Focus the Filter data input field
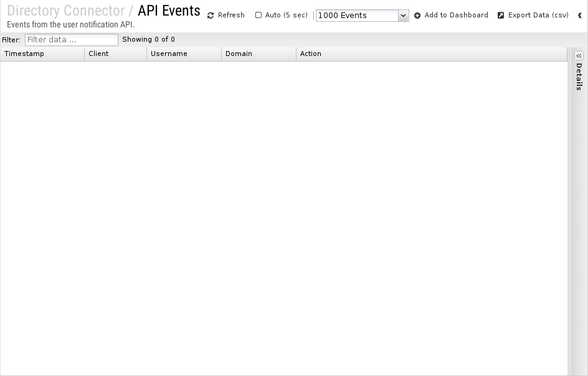588x376 pixels. (x=72, y=40)
